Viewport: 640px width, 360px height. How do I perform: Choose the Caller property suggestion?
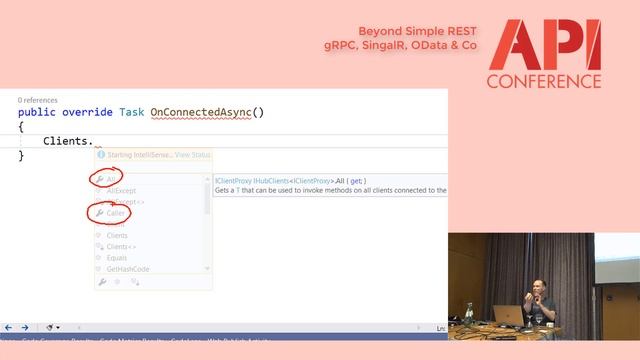[x=116, y=213]
